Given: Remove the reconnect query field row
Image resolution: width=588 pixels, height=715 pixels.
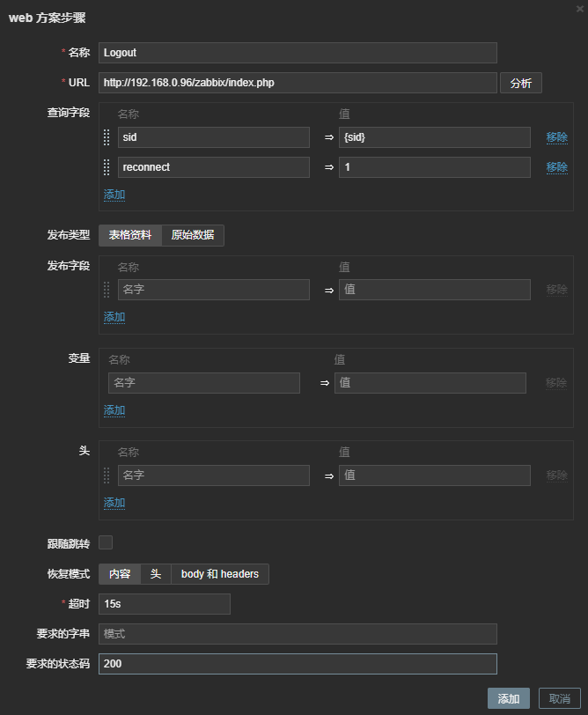Looking at the screenshot, I should (556, 167).
